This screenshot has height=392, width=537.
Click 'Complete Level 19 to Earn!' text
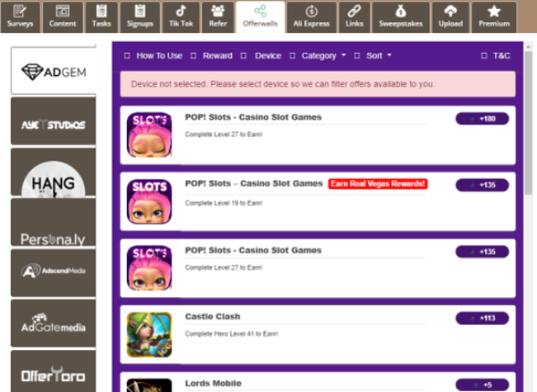tap(224, 203)
